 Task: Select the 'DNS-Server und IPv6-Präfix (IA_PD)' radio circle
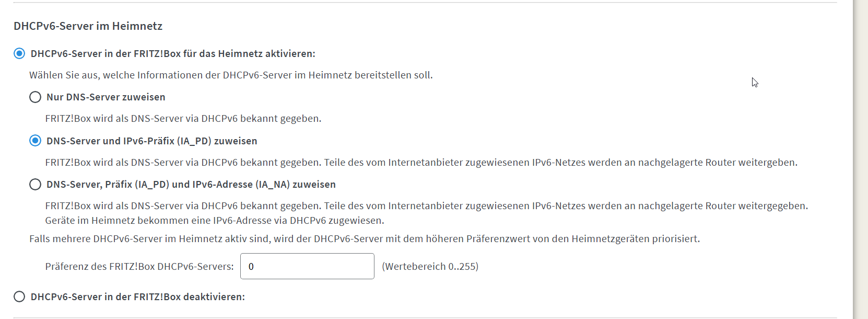(35, 141)
